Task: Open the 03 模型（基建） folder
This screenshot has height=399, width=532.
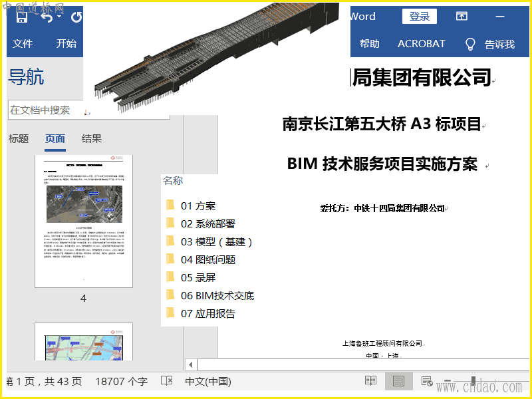Action: (x=209, y=242)
